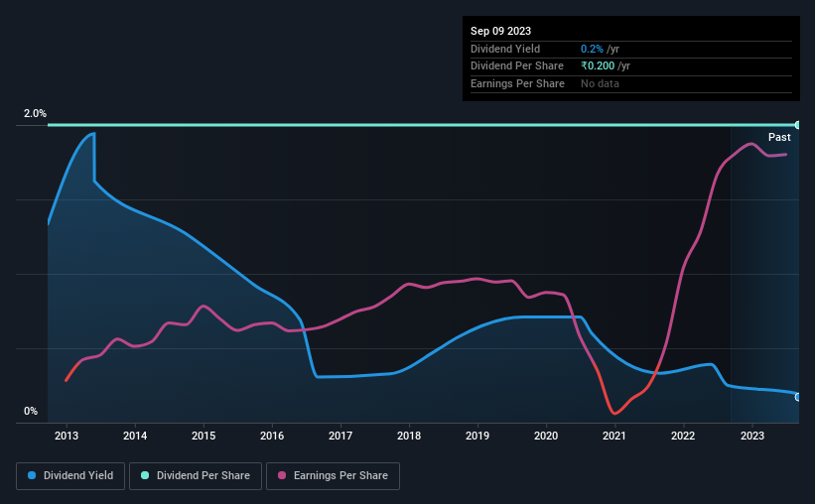Toggle the Dividend Per Share legend button

point(196,476)
